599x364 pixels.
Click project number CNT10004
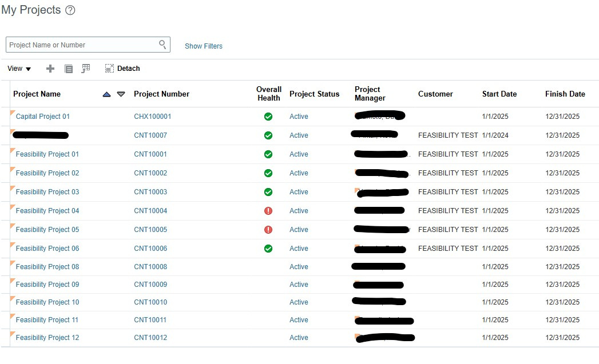tap(150, 211)
